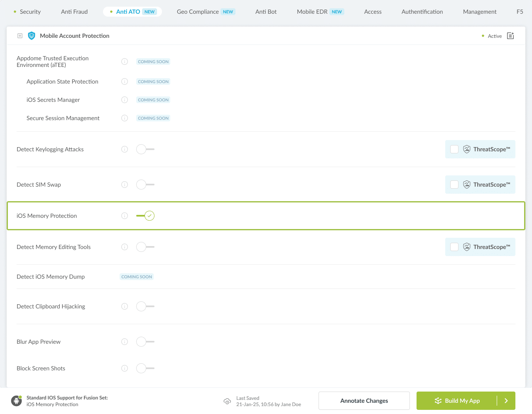Open the Build My App dropdown arrow

click(x=506, y=401)
